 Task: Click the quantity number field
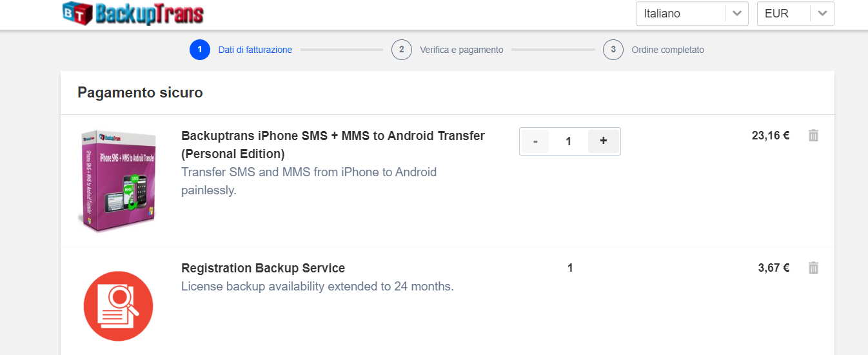coord(568,141)
